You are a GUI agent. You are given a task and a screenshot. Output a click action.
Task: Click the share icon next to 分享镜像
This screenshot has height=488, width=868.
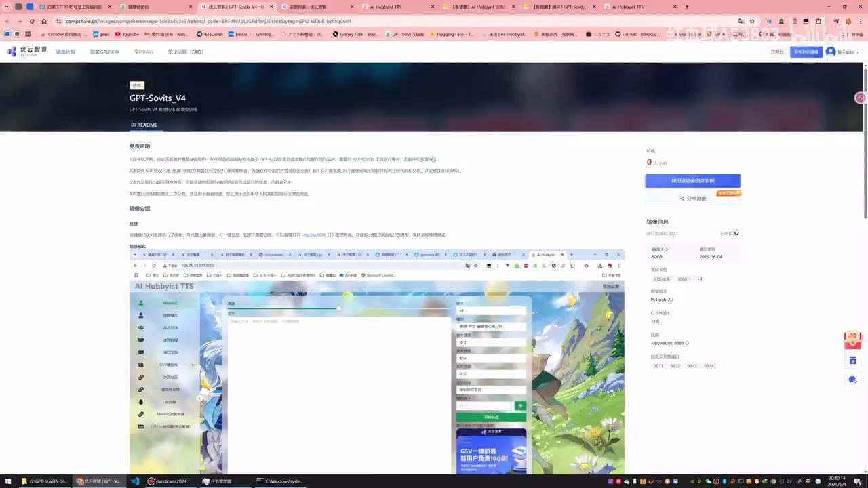coord(682,198)
